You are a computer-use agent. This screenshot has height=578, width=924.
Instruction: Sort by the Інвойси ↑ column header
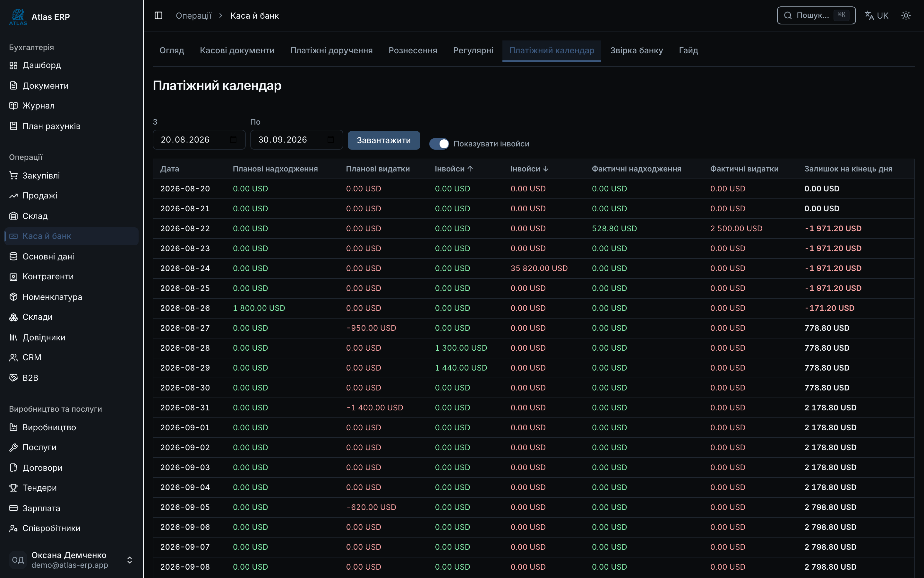coord(454,169)
